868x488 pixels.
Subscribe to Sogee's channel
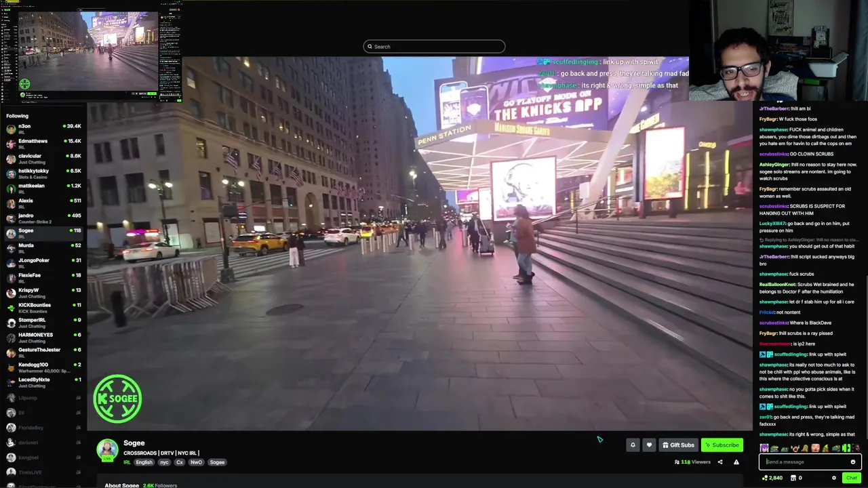point(722,445)
